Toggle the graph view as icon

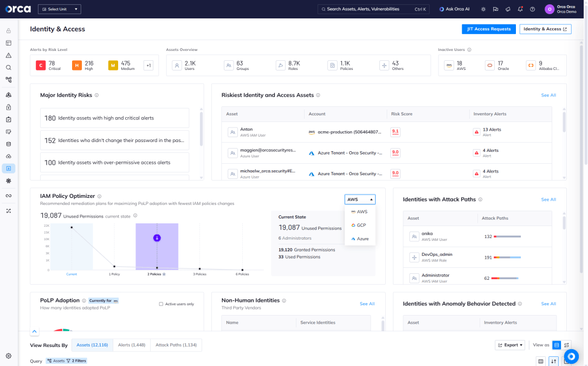click(x=566, y=345)
